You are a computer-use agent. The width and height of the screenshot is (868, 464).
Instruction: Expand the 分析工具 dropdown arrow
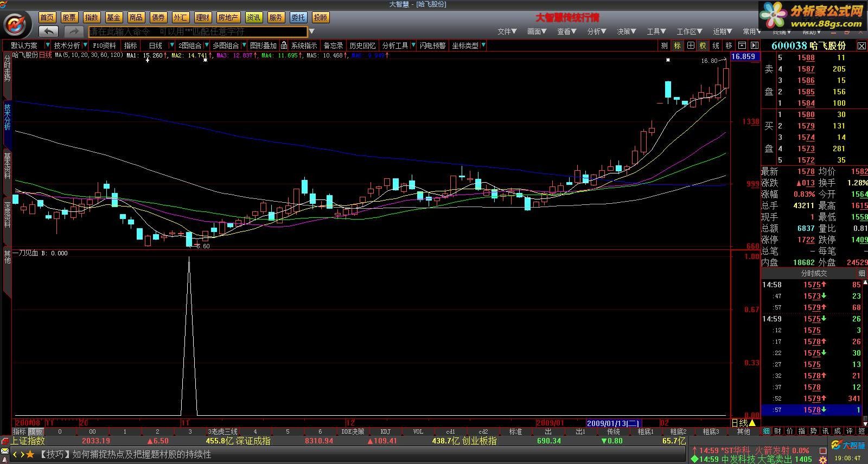pos(413,46)
